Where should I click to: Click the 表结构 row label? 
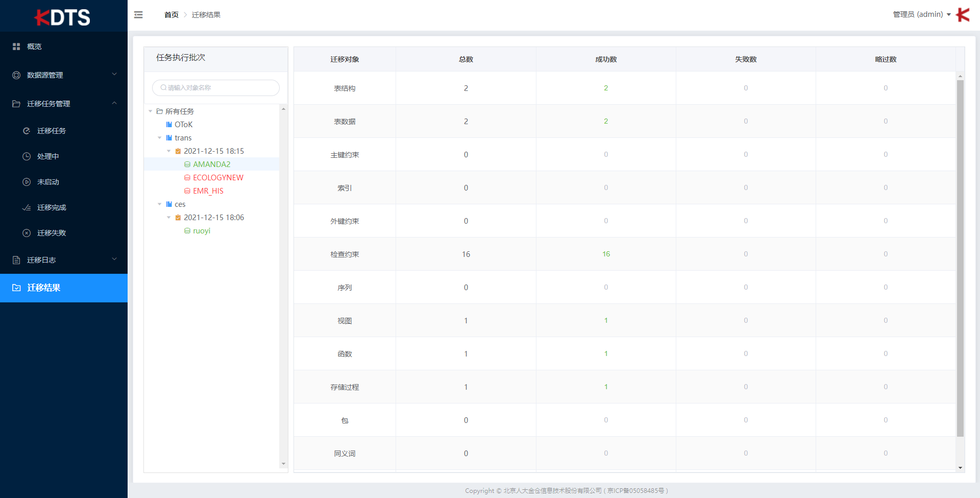tap(345, 88)
